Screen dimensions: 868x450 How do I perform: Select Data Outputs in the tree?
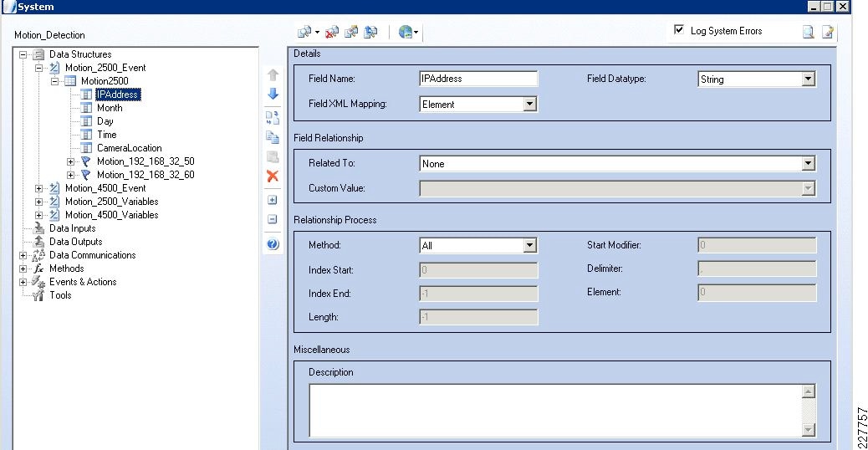coord(76,242)
